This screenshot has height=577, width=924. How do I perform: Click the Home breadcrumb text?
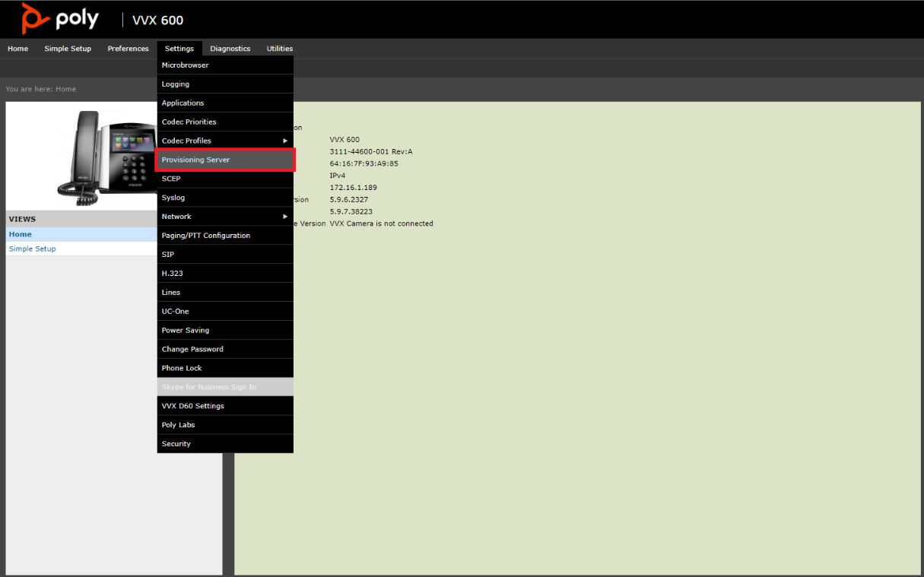click(66, 89)
